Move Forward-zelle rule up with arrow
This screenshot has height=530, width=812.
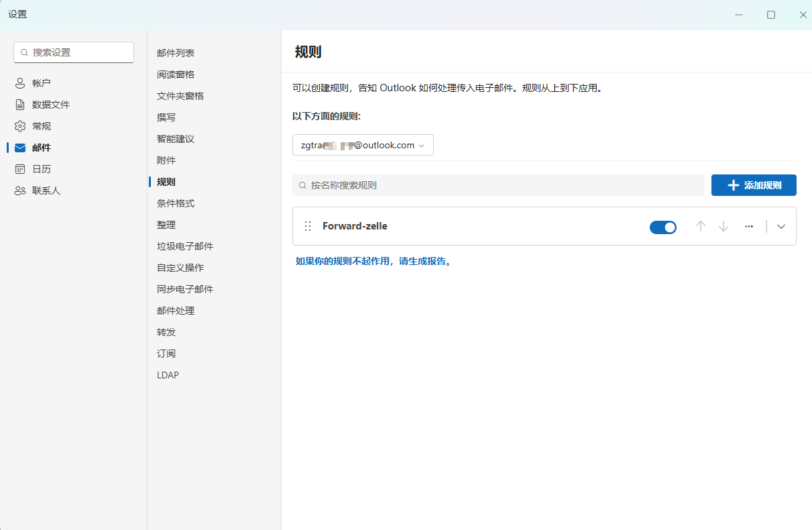pyautogui.click(x=701, y=226)
